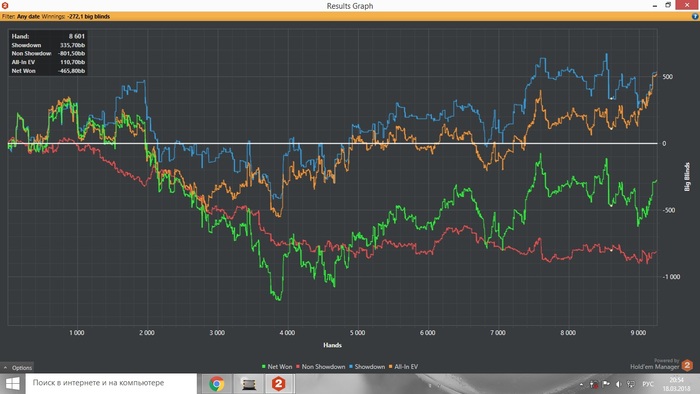This screenshot has width=700, height=394.
Task: Click the volume speaker tray icon
Action: point(618,384)
